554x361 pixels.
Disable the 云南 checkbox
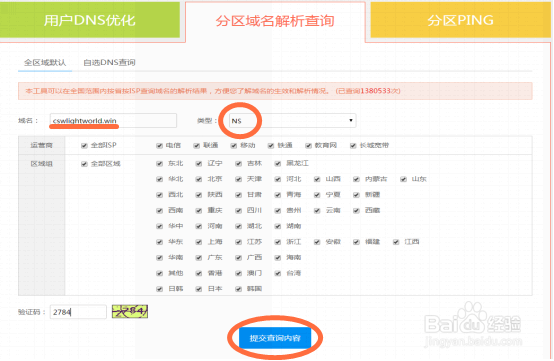pos(317,211)
